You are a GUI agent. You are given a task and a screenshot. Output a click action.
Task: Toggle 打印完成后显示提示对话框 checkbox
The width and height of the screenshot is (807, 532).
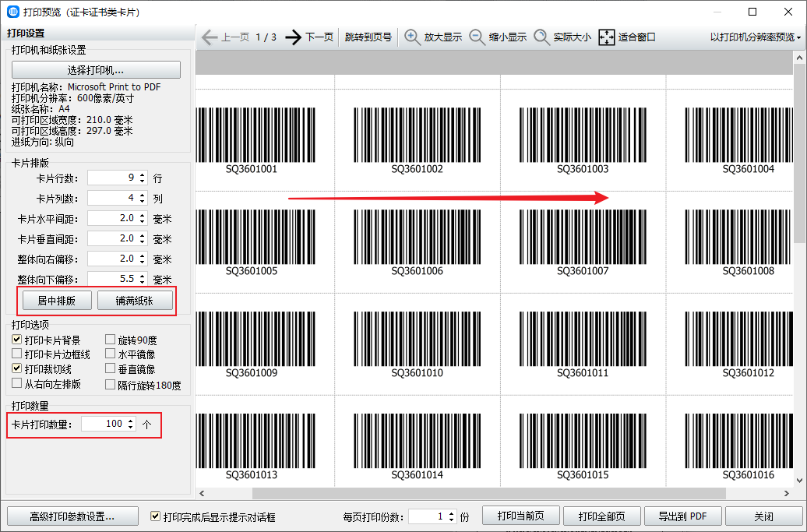[x=155, y=516]
